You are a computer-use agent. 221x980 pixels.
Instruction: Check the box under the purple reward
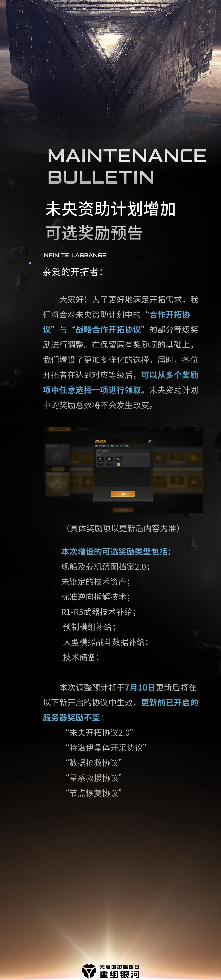coord(101,465)
